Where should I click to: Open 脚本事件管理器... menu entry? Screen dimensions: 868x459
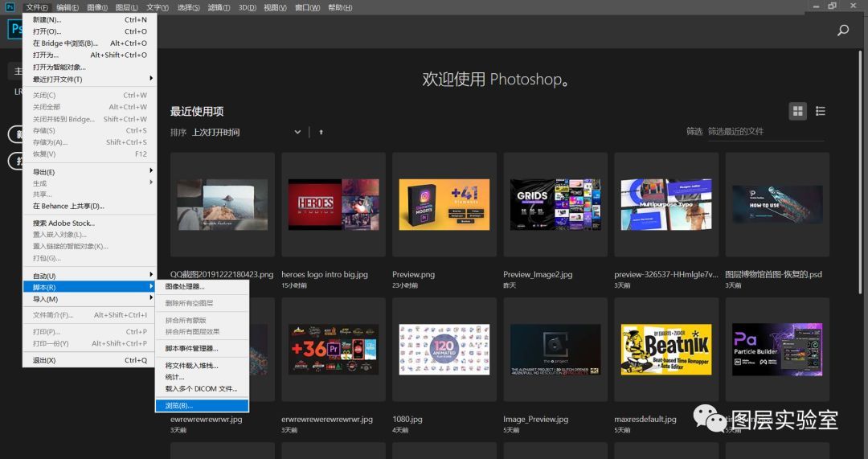[201, 349]
